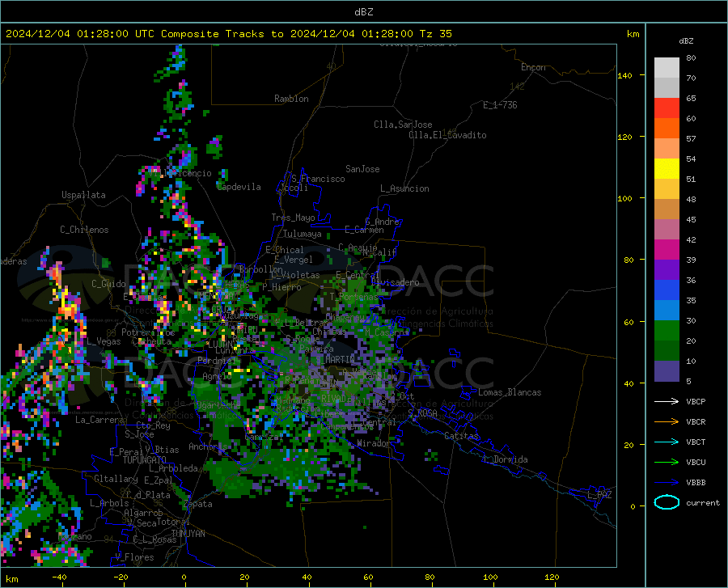Click the legend value 65

click(691, 99)
